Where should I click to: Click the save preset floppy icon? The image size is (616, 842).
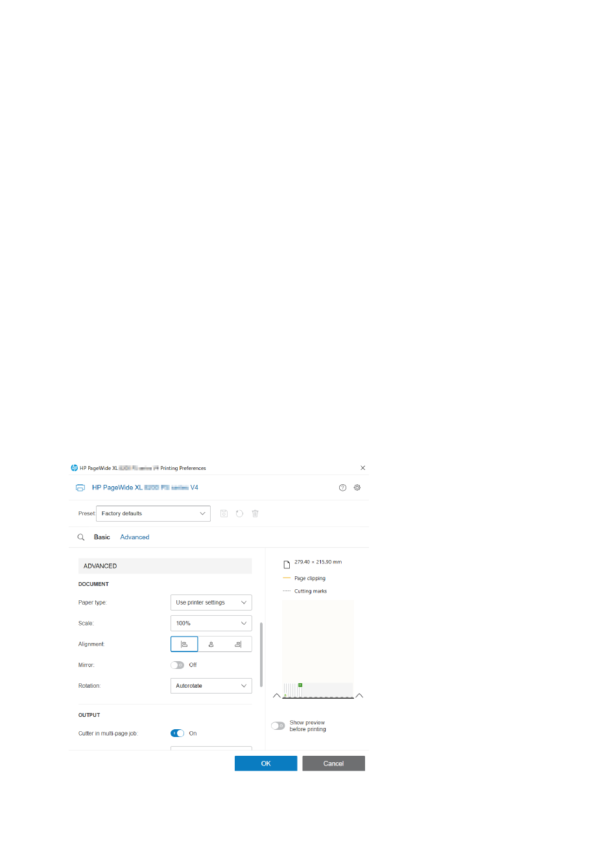pos(224,513)
